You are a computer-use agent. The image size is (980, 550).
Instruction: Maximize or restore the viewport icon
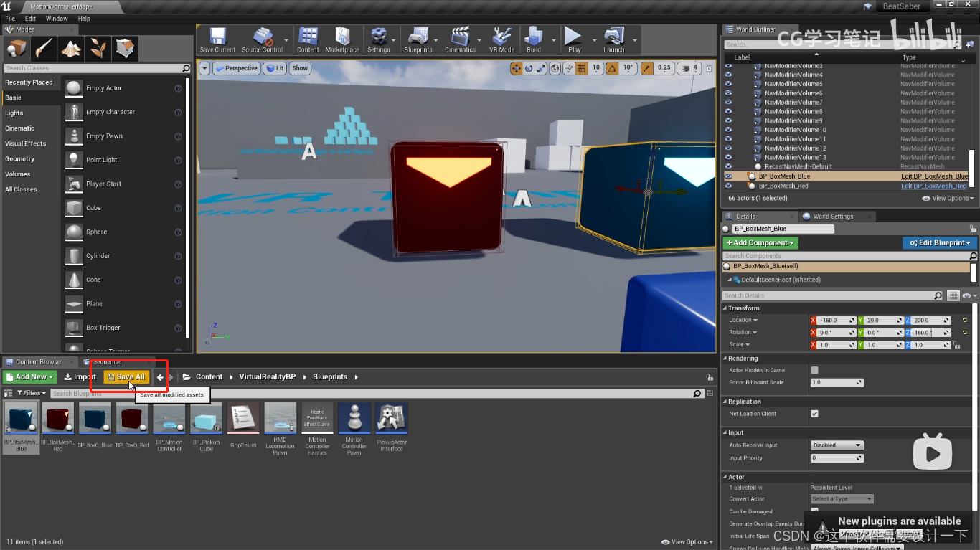pyautogui.click(x=710, y=68)
